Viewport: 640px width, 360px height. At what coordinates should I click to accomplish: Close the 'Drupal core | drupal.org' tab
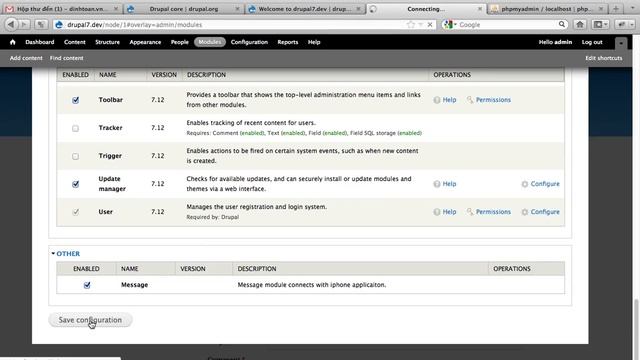[237, 9]
